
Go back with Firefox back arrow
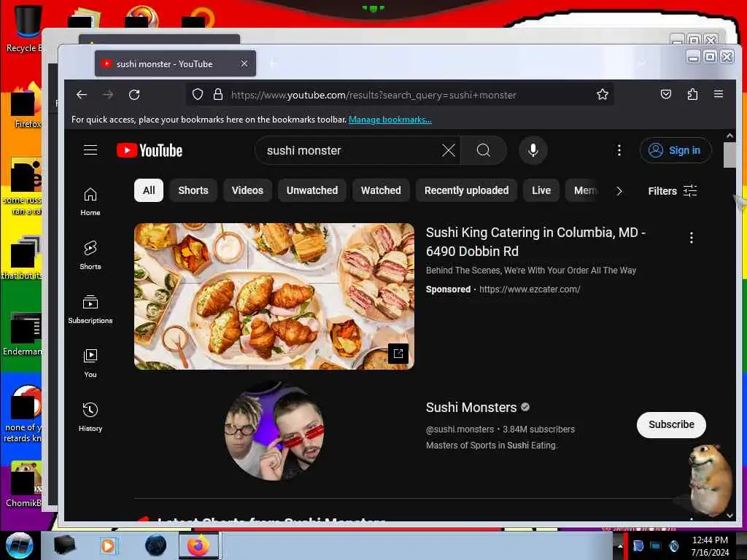coord(82,95)
